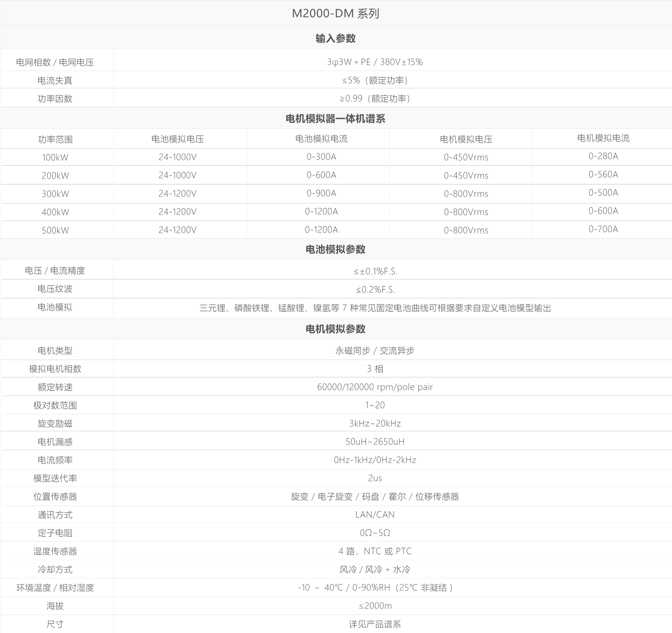672x633 pixels.
Task: Click the 电机模拟电流 column header
Action: [x=603, y=138]
